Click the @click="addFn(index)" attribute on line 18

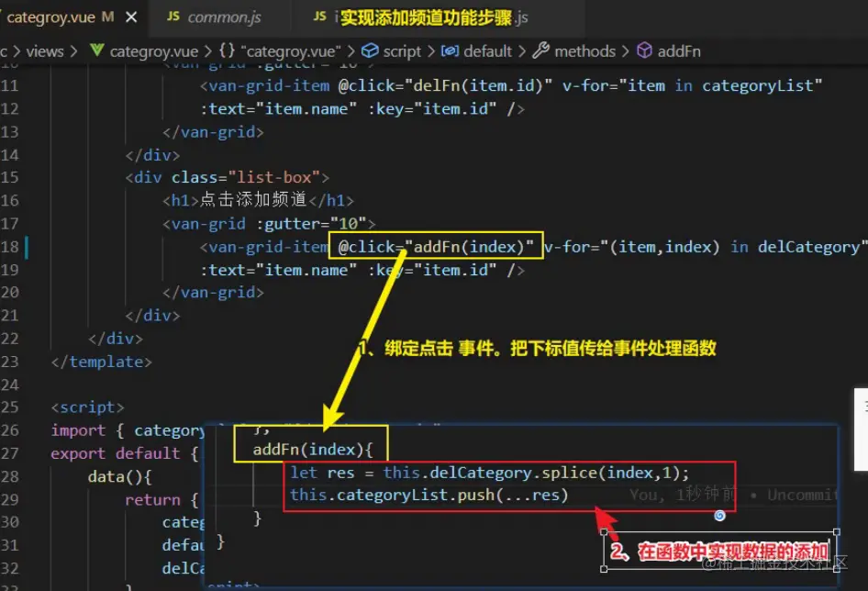coord(436,247)
